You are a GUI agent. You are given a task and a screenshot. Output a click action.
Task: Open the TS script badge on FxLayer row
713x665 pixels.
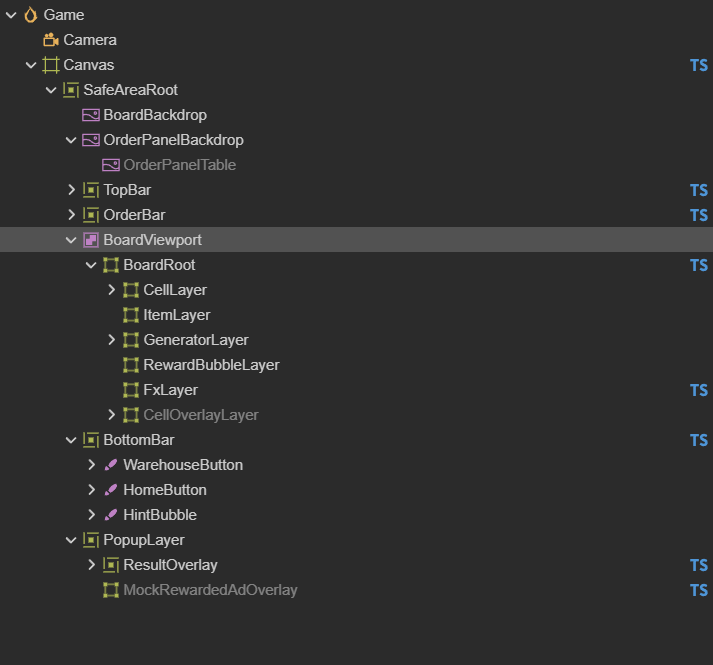pyautogui.click(x=698, y=390)
